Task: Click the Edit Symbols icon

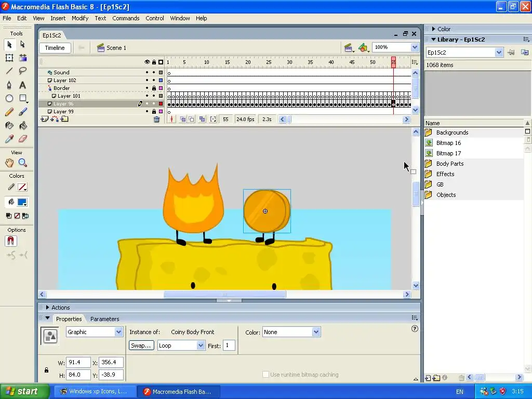Action: pyautogui.click(x=363, y=48)
